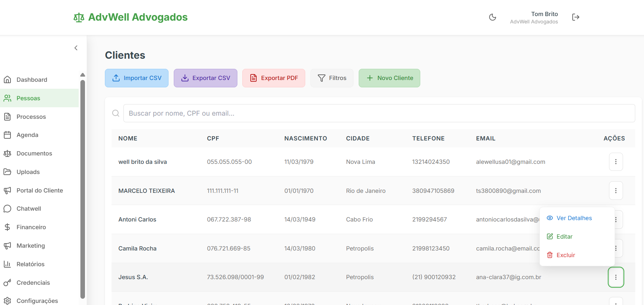Click the AdvWell scales logo icon
This screenshot has height=305, width=644.
pos(79,17)
